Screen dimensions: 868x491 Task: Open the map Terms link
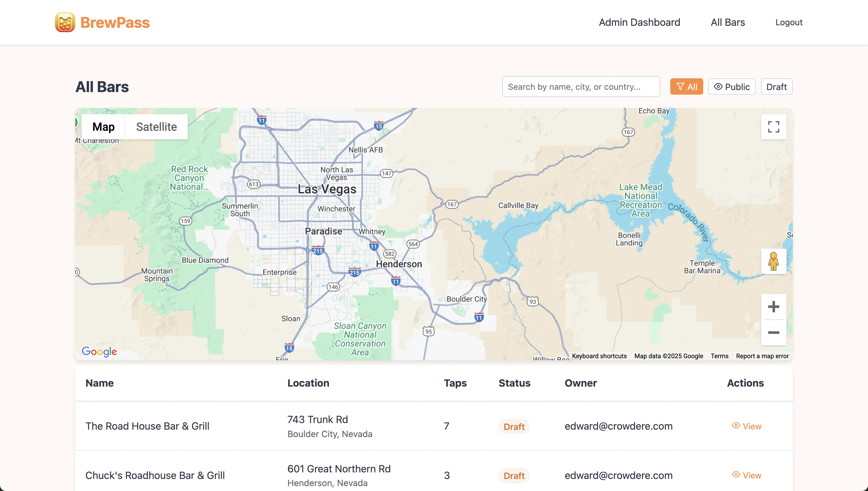coord(719,356)
